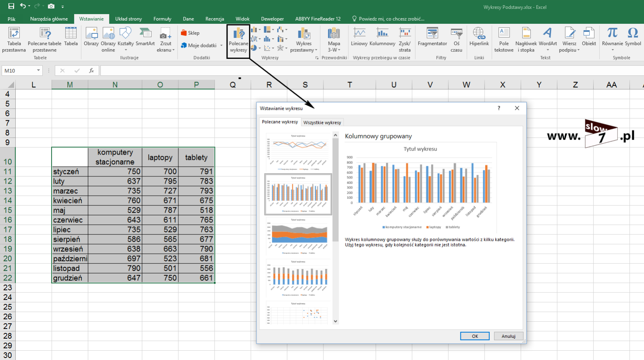Image resolution: width=644 pixels, height=360 pixels.
Task: Insert a Pole tekstowe
Action: click(504, 40)
